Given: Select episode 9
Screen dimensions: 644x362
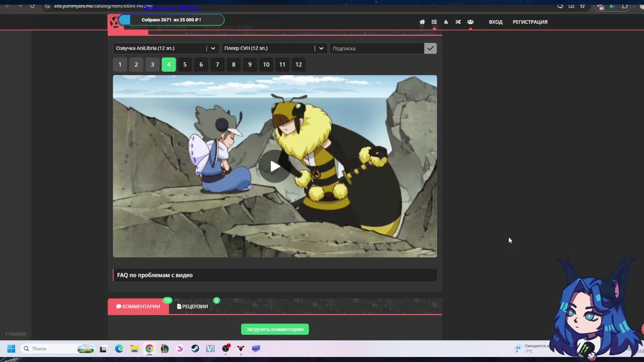Looking at the screenshot, I should 250,64.
